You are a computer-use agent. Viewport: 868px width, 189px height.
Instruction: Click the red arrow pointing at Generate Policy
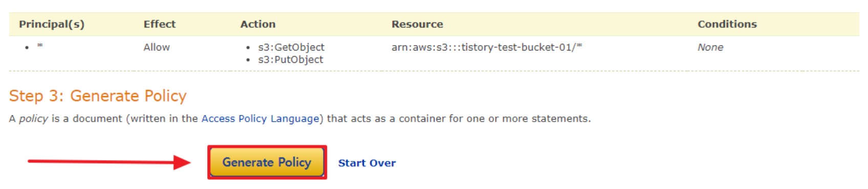109,162
